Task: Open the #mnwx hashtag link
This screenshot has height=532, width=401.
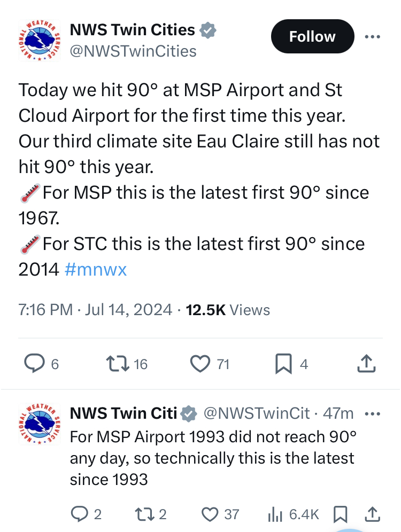Action: pos(95,269)
